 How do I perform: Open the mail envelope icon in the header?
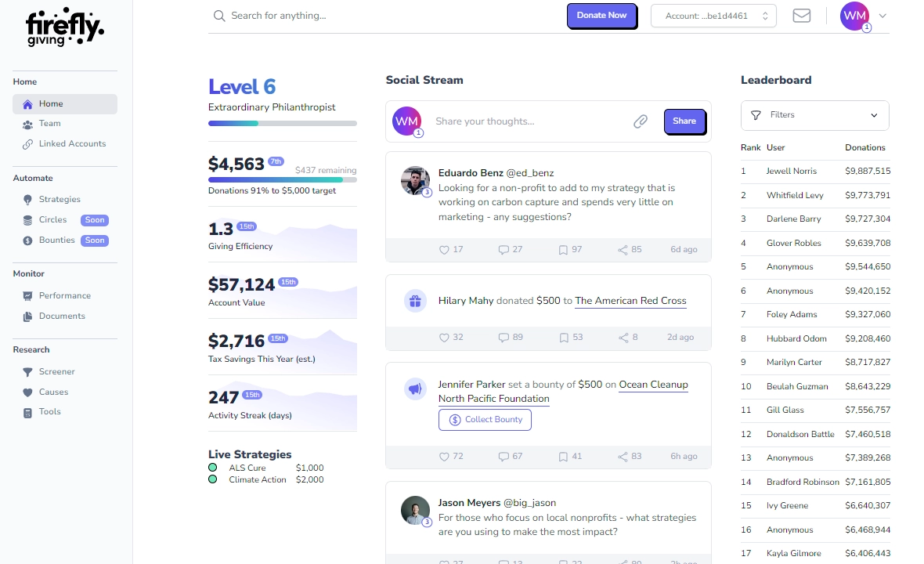[801, 15]
